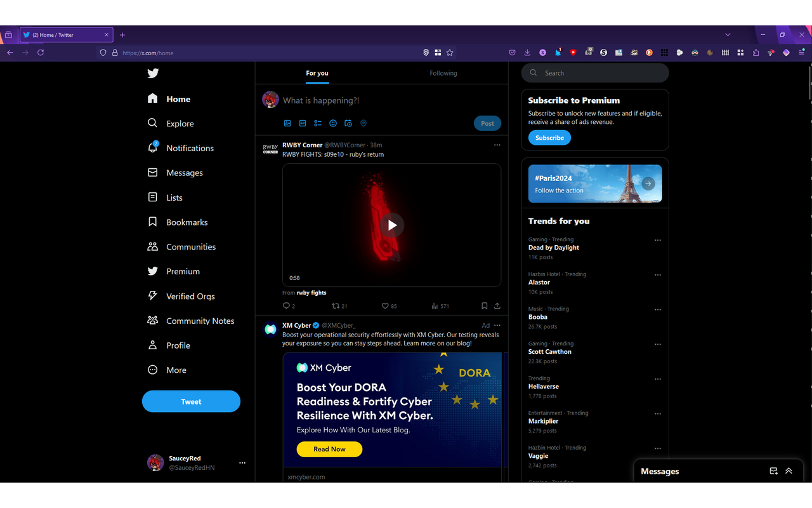
Task: Expand the Messages drawer
Action: [789, 471]
